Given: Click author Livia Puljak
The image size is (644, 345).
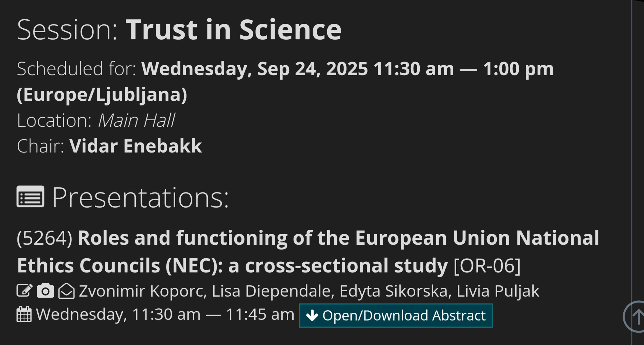Looking at the screenshot, I should 498,291.
